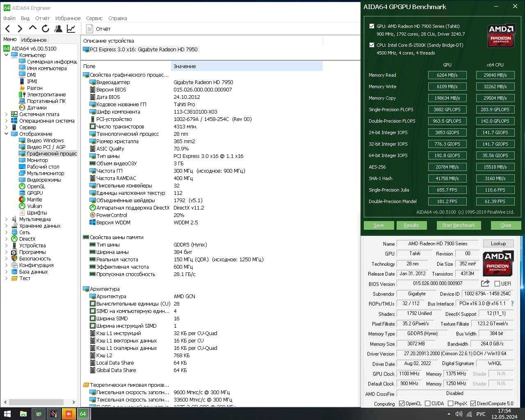Open Электропитание tree entry
This screenshot has height=420, width=525.
[46, 94]
